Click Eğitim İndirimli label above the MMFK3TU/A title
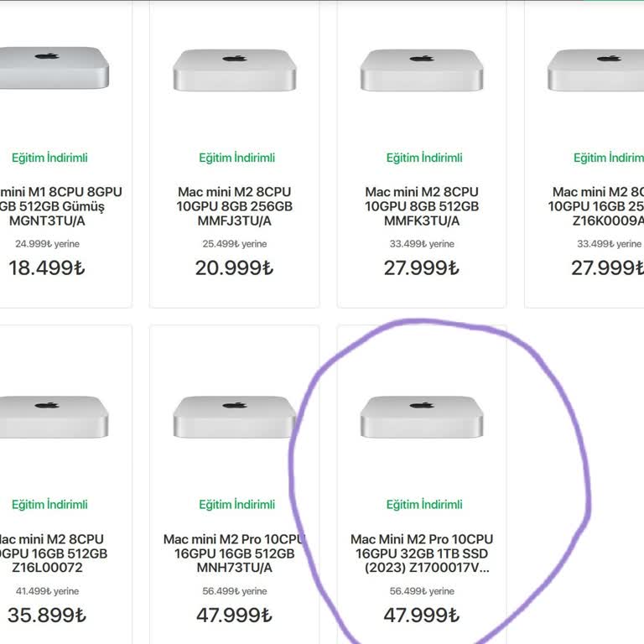644x644 pixels. [x=424, y=158]
